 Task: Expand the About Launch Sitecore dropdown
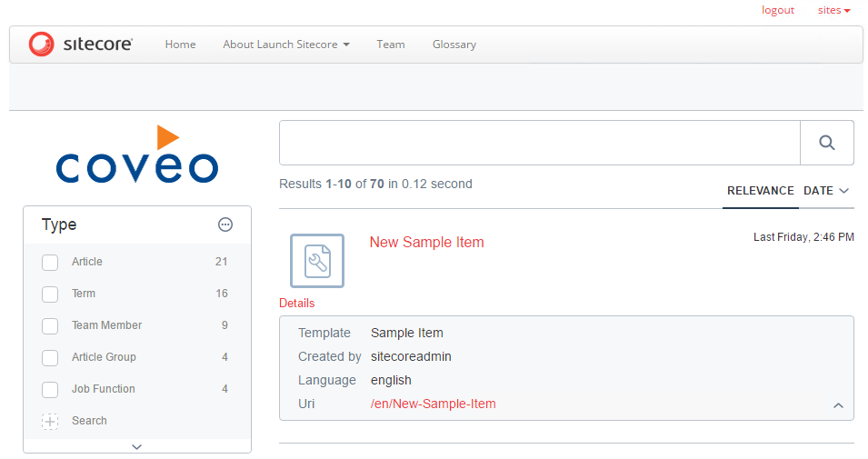(286, 45)
